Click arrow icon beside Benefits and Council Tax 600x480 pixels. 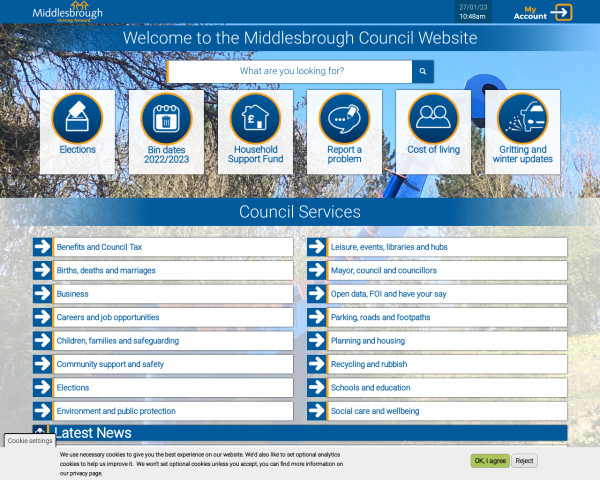(x=42, y=247)
